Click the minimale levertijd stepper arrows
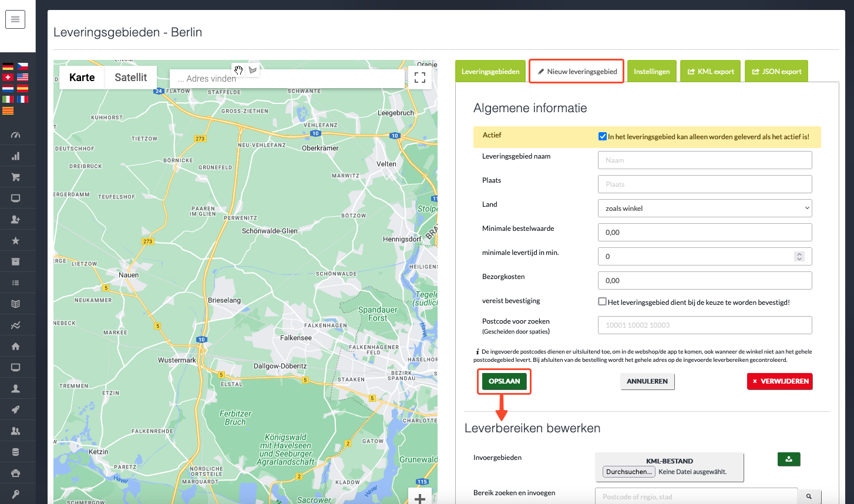Viewport: 854px width, 504px height. coord(799,257)
